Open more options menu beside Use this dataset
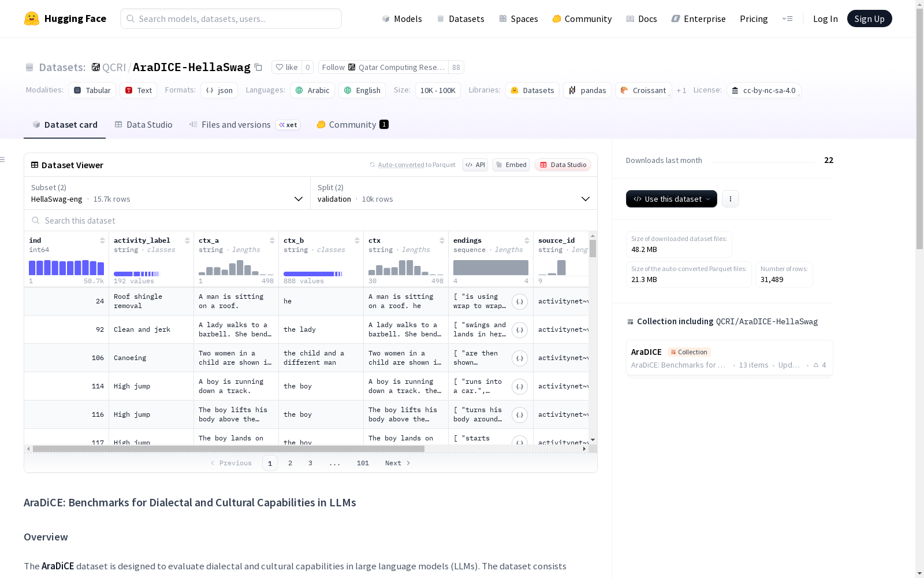 coord(731,199)
